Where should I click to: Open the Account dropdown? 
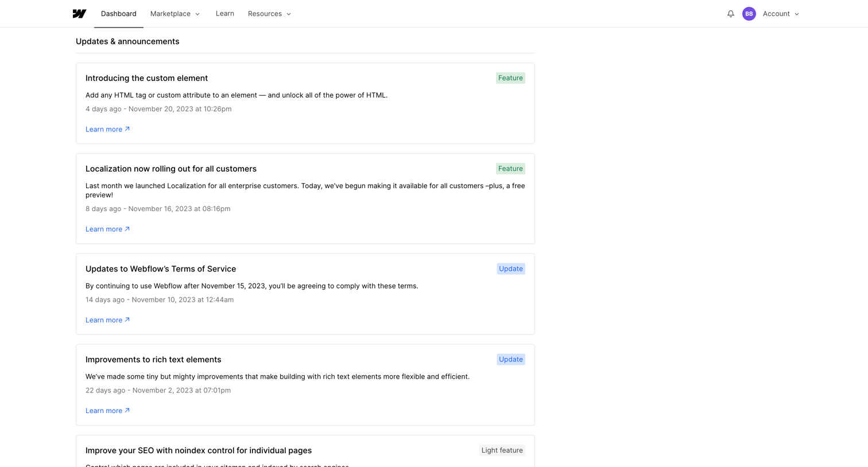click(781, 14)
